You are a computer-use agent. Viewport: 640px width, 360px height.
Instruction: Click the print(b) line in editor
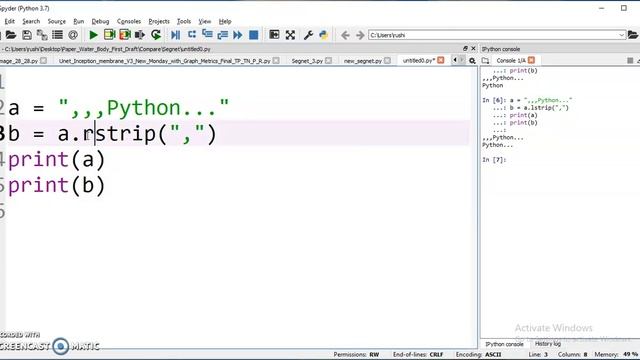point(57,185)
